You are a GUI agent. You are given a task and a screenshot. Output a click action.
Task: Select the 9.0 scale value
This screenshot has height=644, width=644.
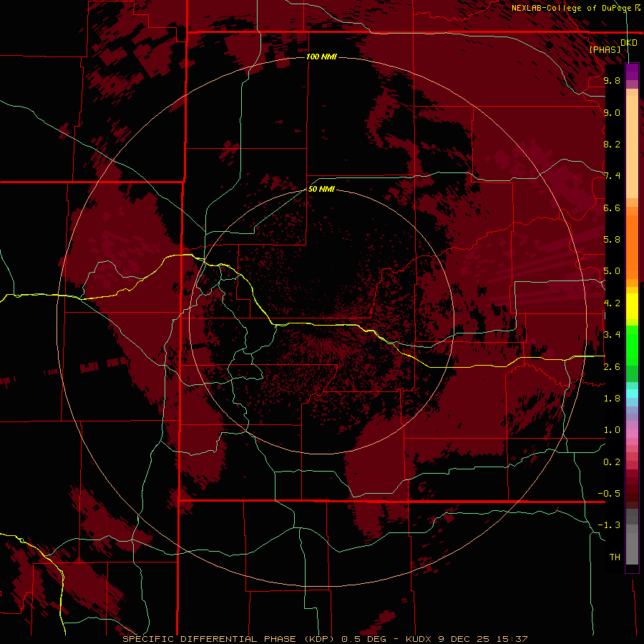(612, 112)
